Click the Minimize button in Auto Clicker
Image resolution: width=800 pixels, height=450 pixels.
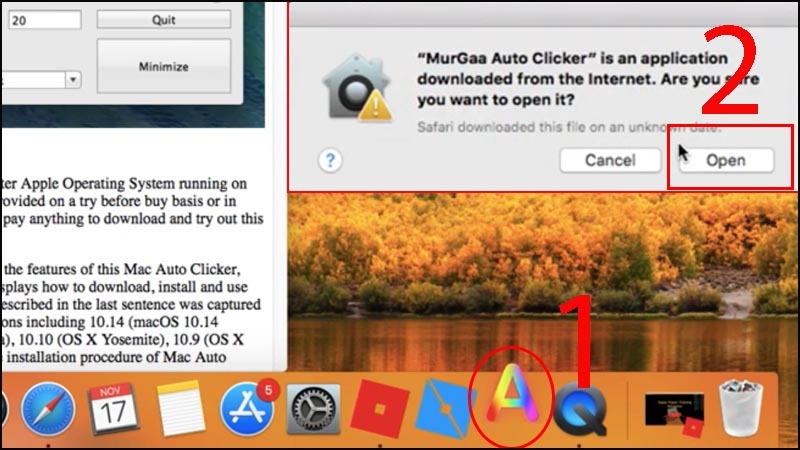click(164, 66)
